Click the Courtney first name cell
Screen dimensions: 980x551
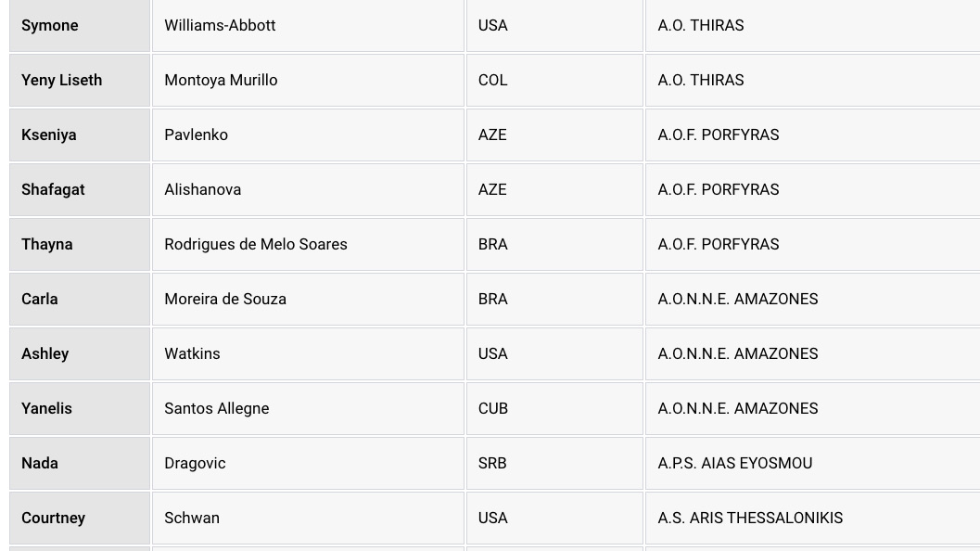(80, 518)
